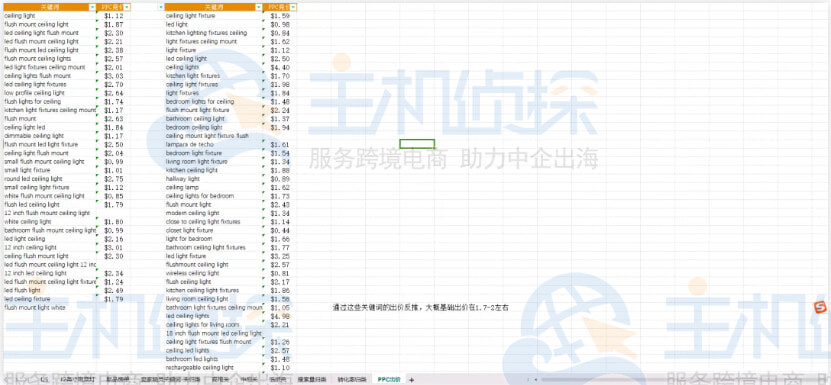Switch to the 转化率归类 sheet tab

pyautogui.click(x=352, y=380)
